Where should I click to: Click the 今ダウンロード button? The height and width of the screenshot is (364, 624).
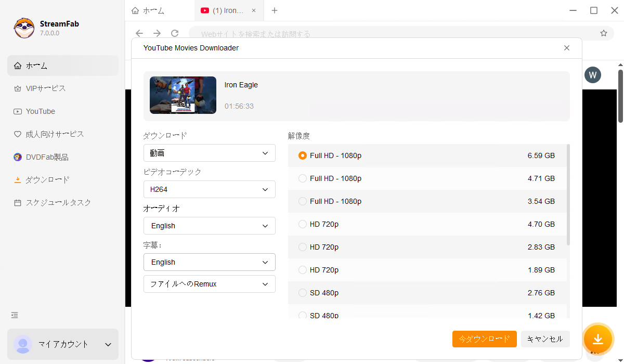[484, 339]
